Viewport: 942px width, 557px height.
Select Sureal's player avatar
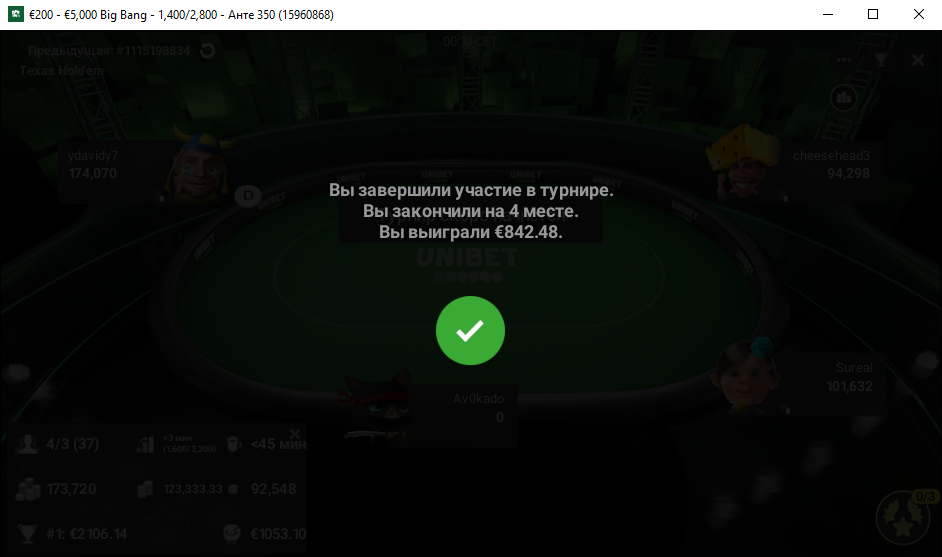[747, 376]
